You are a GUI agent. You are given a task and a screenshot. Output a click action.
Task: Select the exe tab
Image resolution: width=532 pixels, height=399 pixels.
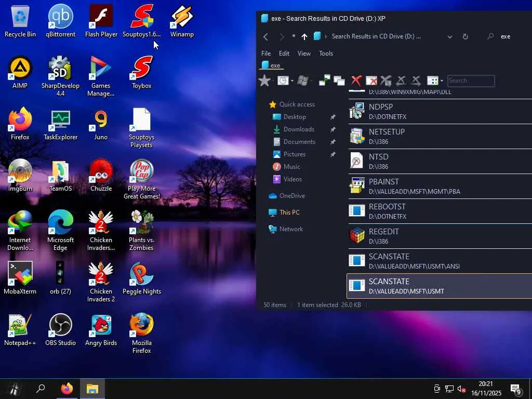pyautogui.click(x=271, y=65)
